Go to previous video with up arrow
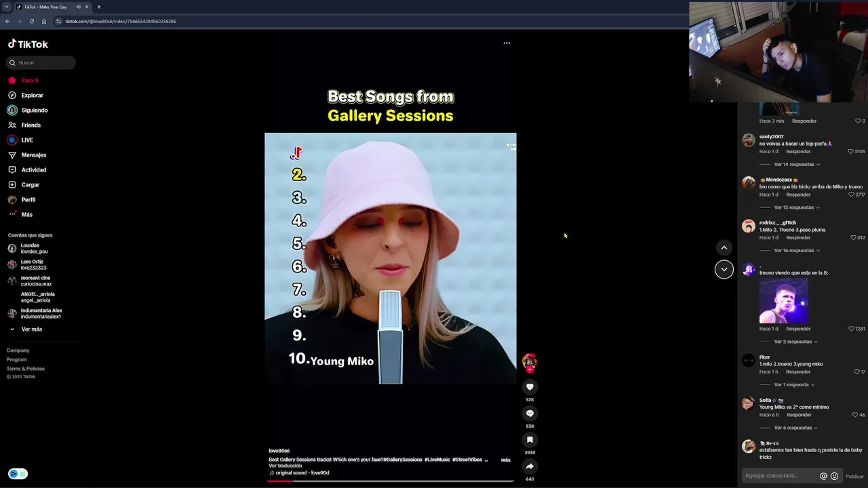The height and width of the screenshot is (488, 868). 724,247
